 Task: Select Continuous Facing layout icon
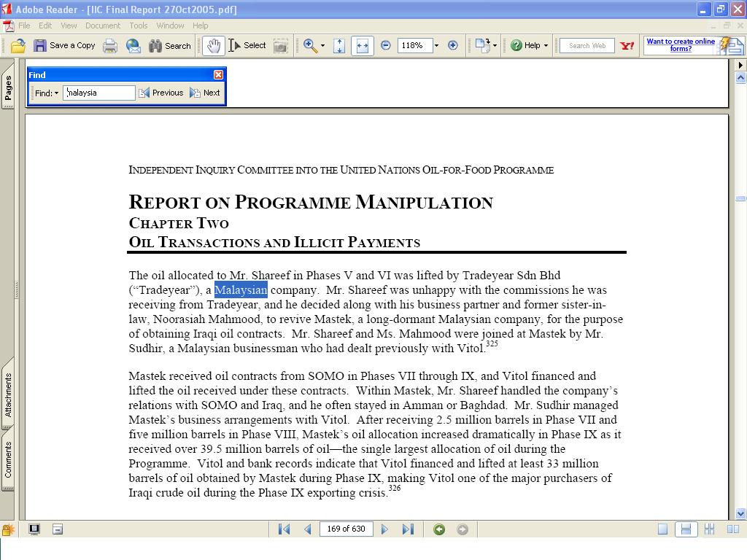(709, 529)
